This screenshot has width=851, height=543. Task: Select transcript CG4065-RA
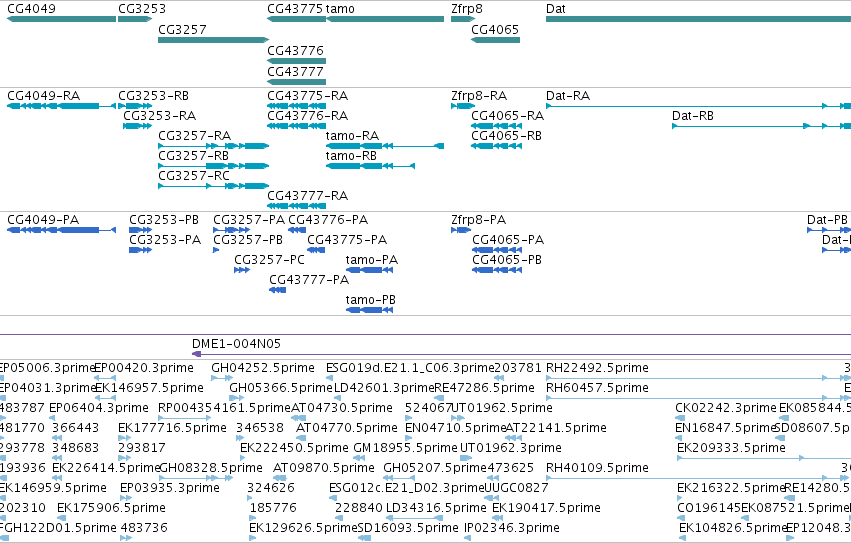[496, 126]
